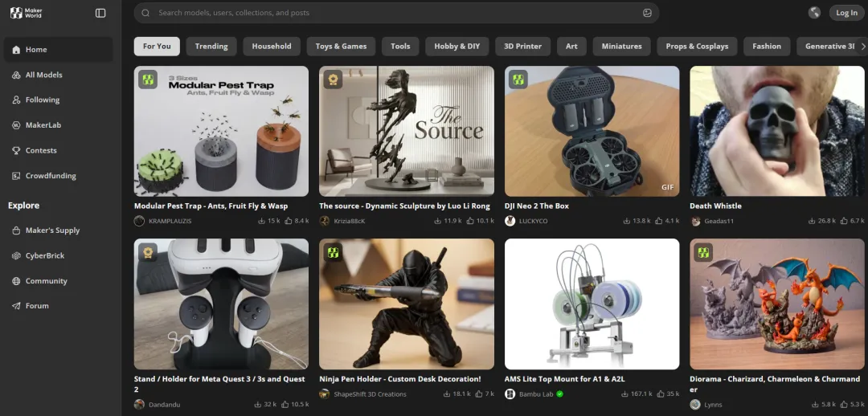
Task: Like Modular Pest Trap thumbs-up icon
Action: tap(288, 221)
